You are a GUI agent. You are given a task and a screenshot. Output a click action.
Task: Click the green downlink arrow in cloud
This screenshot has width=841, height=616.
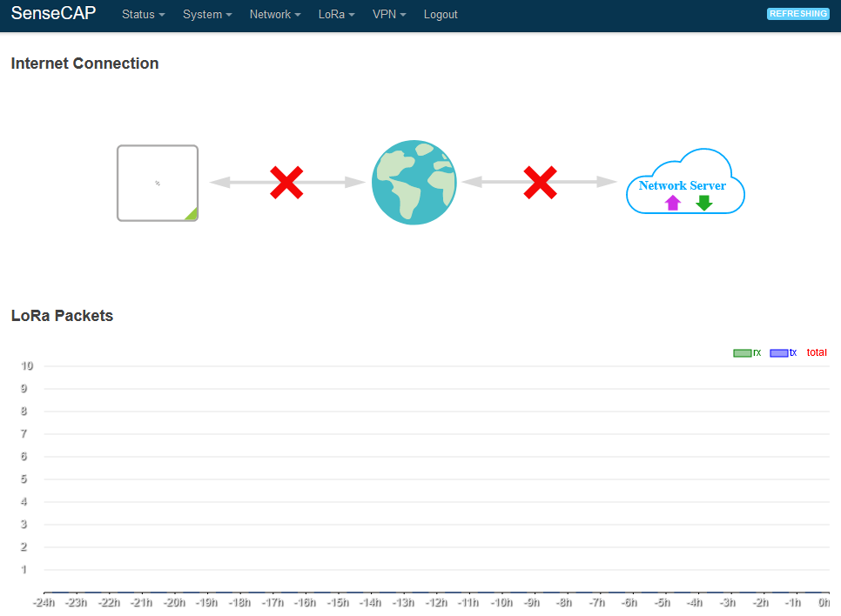(703, 203)
